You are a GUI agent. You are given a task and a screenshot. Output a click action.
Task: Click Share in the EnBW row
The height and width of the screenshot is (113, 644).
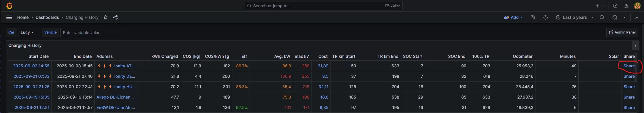[629, 108]
